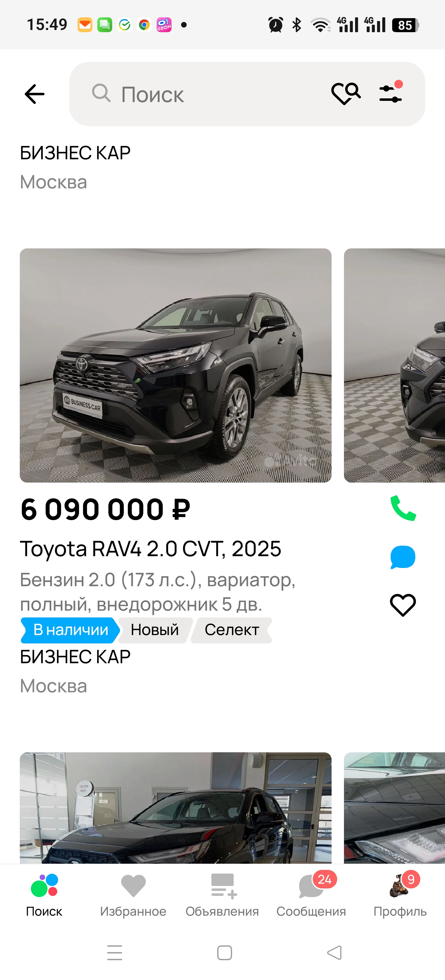Switch to the Объявления tab
Image resolution: width=445 pixels, height=980 pixels.
222,896
